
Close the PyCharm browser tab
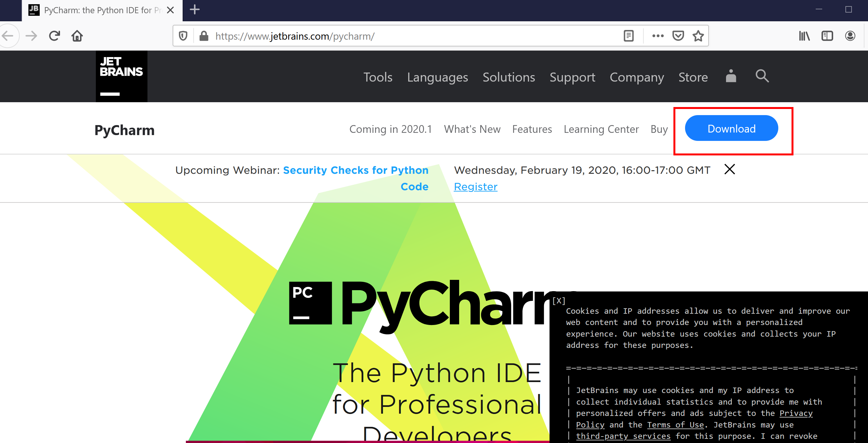170,10
